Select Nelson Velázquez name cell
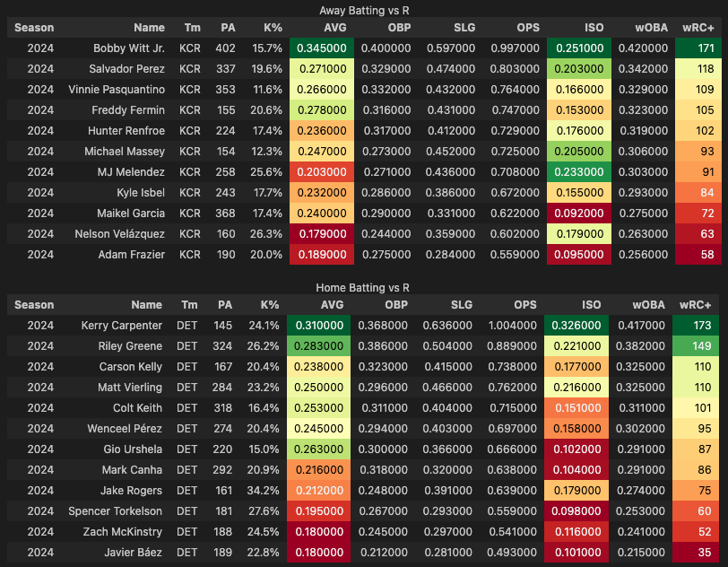Image resolution: width=728 pixels, height=567 pixels. (x=119, y=234)
